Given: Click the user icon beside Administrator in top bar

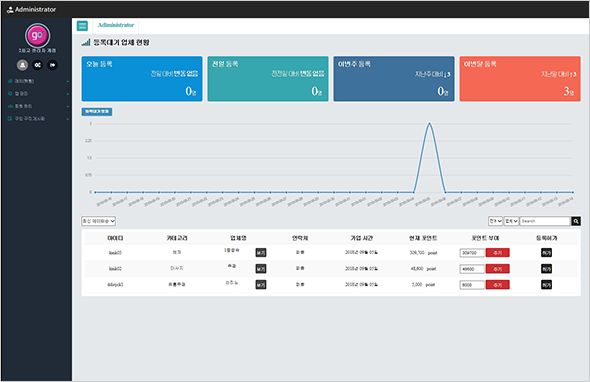Looking at the screenshot, I should pos(10,10).
